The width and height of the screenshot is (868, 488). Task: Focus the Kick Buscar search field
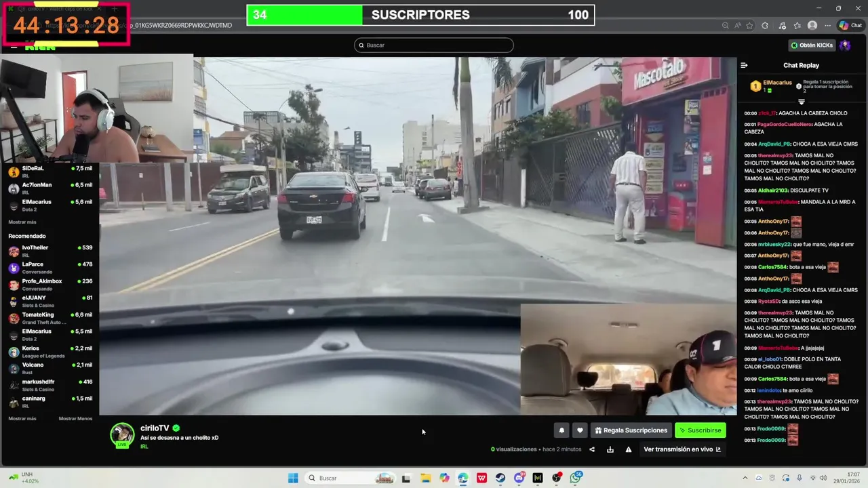[x=434, y=45]
